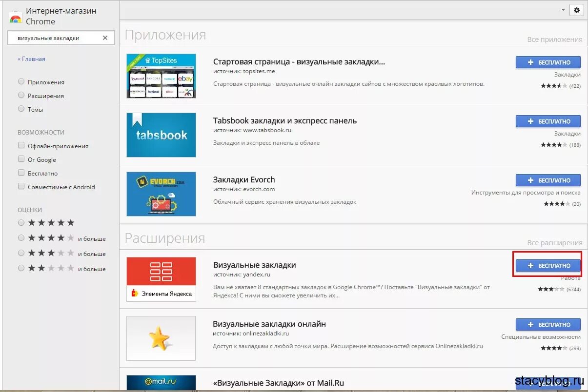Click 'Закладки и экспресс панель в облаке' description
This screenshot has height=392, width=588.
266,143
